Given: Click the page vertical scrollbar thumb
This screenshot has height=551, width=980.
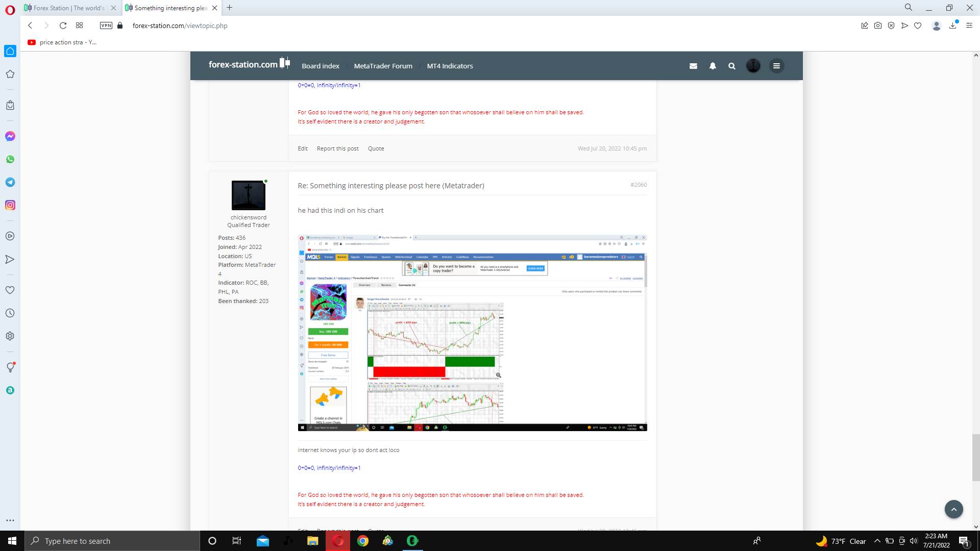Looking at the screenshot, I should coord(975,458).
